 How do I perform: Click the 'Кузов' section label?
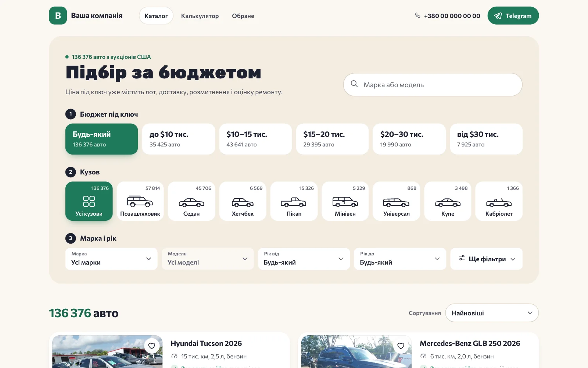coord(90,172)
